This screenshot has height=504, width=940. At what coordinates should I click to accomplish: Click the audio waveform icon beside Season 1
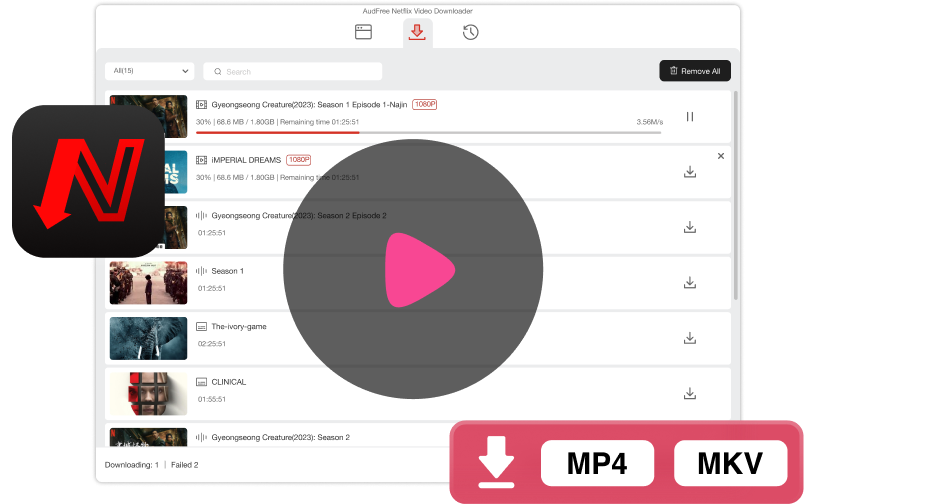(x=201, y=271)
